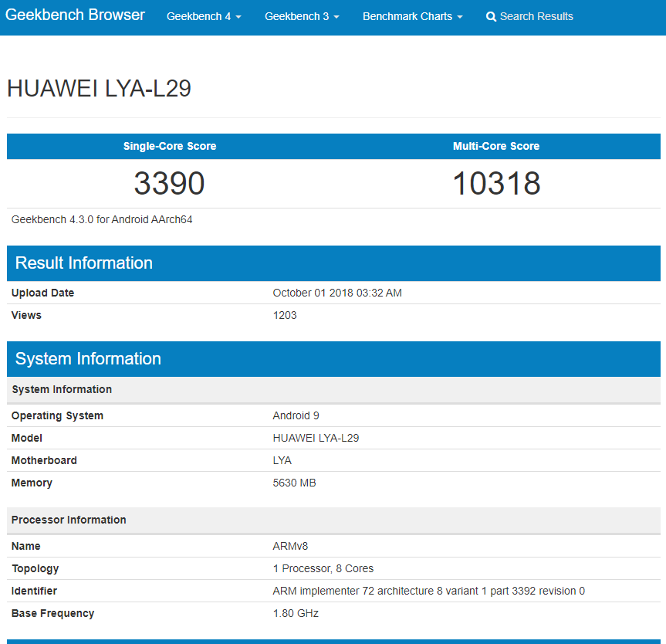Click the processor Name row label

tap(26, 546)
